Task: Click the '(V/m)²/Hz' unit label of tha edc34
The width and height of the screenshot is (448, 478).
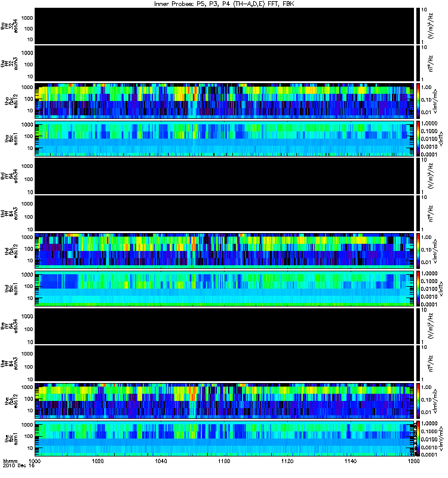Action: pos(431,26)
